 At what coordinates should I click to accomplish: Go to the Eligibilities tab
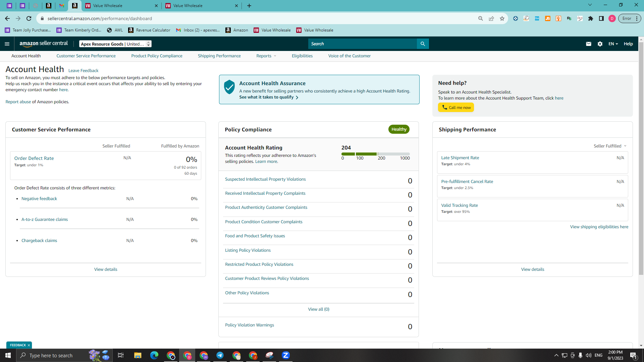[302, 56]
